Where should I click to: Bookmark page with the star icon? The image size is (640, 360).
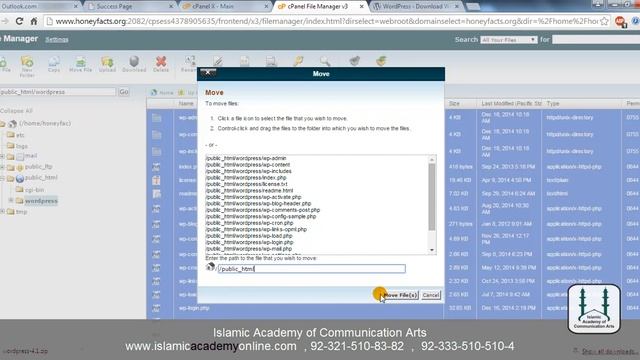click(604, 21)
